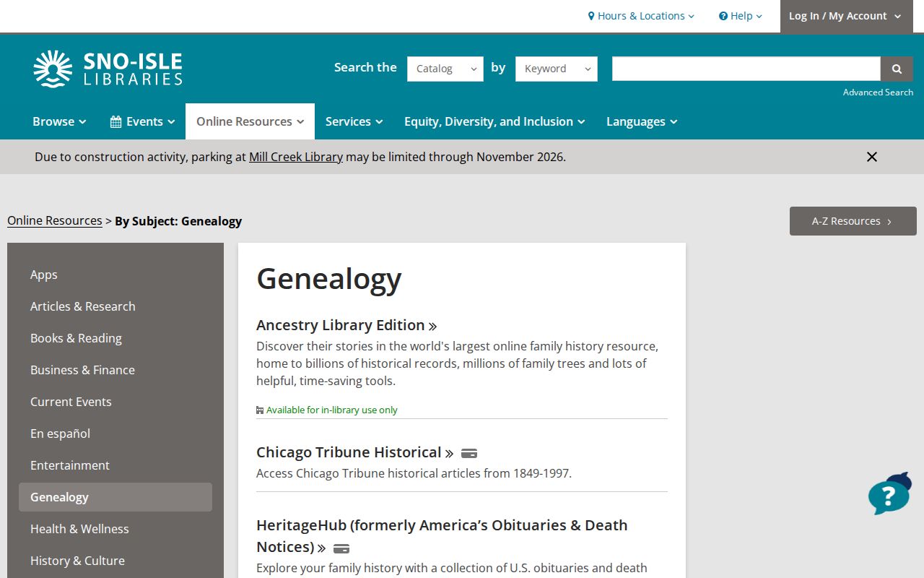Viewport: 924px width, 578px height.
Task: Click the A-Z Resources button
Action: pos(853,221)
